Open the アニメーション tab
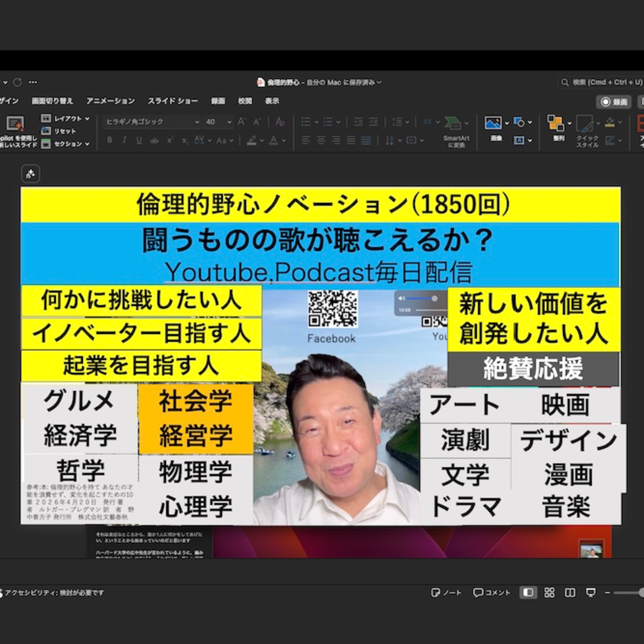644x644 pixels. click(111, 101)
